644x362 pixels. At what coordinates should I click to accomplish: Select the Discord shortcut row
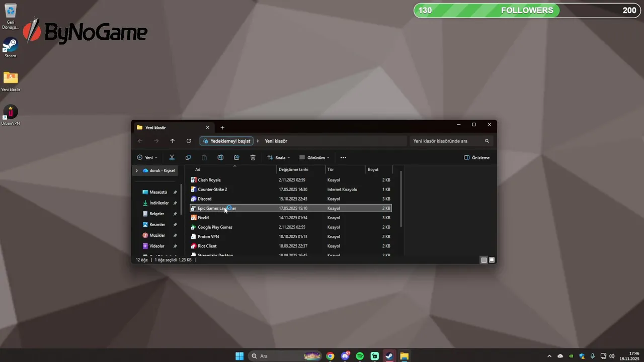pos(290,199)
